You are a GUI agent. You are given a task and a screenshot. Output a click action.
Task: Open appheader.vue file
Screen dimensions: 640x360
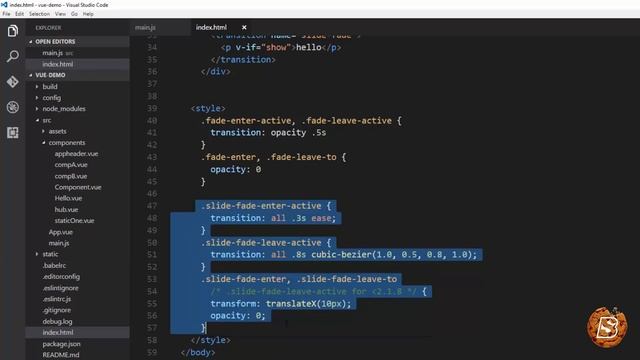[x=76, y=153]
